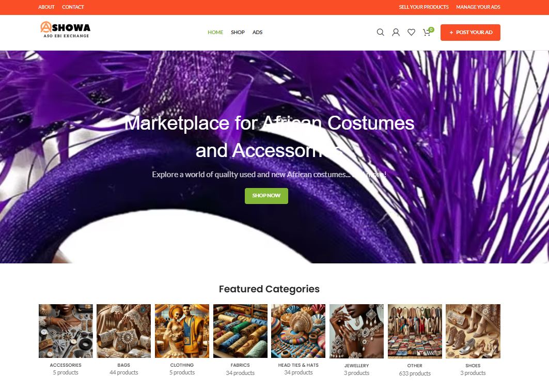Open the shopping cart icon

pos(428,32)
